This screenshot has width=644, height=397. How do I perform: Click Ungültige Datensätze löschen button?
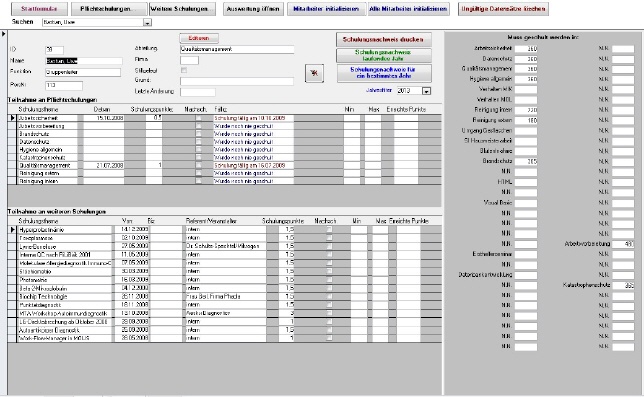[x=503, y=9]
